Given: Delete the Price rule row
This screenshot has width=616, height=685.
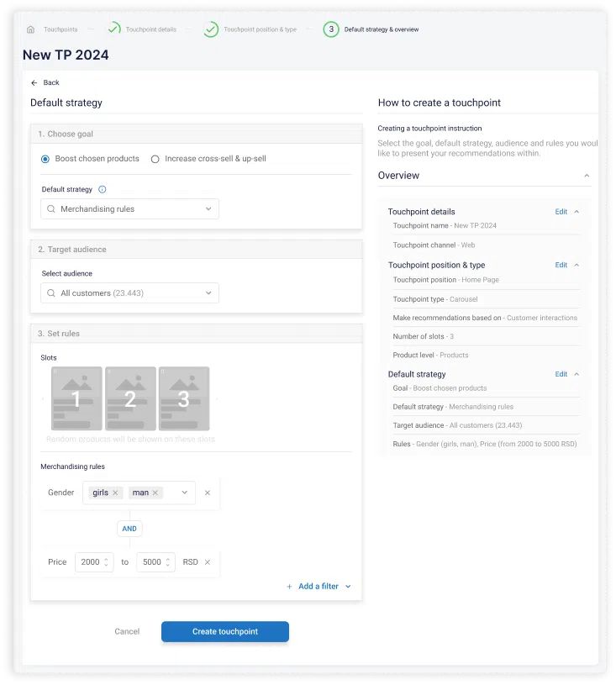Looking at the screenshot, I should [208, 562].
